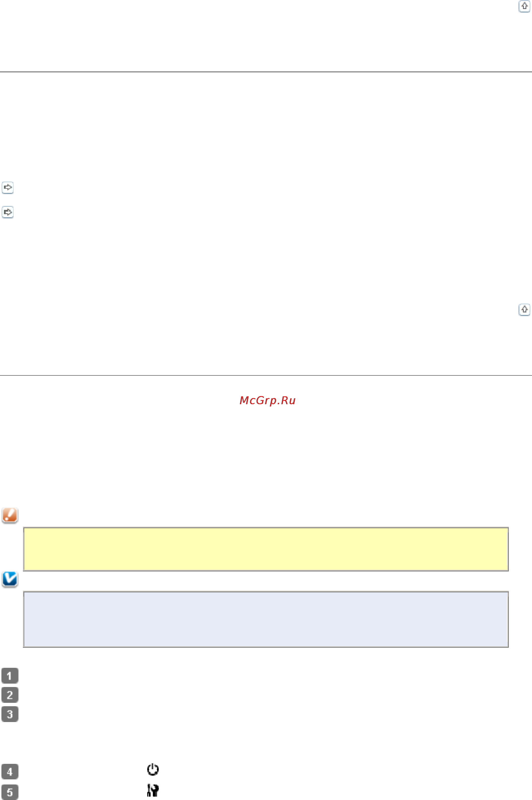
Task: Click blank area between the two right-arrow icons
Action: (x=8, y=200)
